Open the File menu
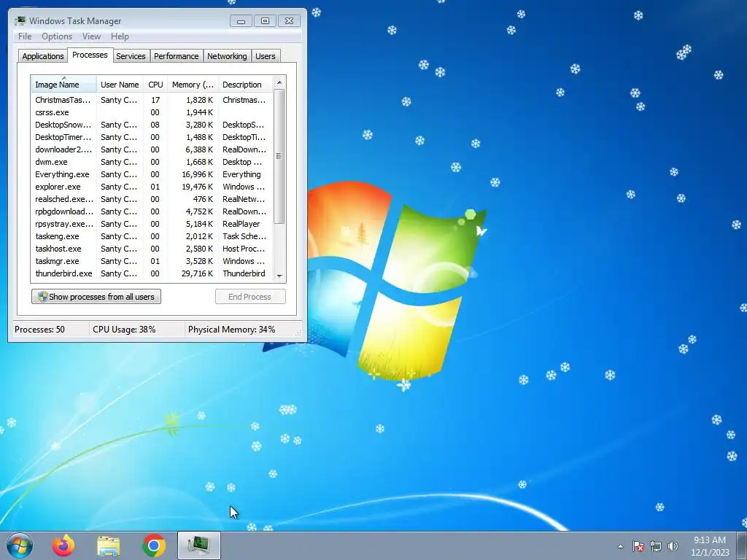The width and height of the screenshot is (747, 560). 25,36
